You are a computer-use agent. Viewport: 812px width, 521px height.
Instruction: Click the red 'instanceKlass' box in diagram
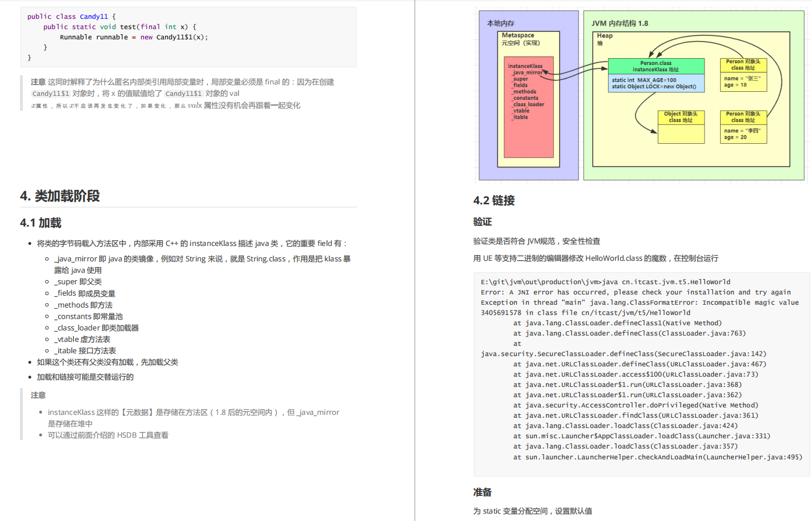coord(529,107)
